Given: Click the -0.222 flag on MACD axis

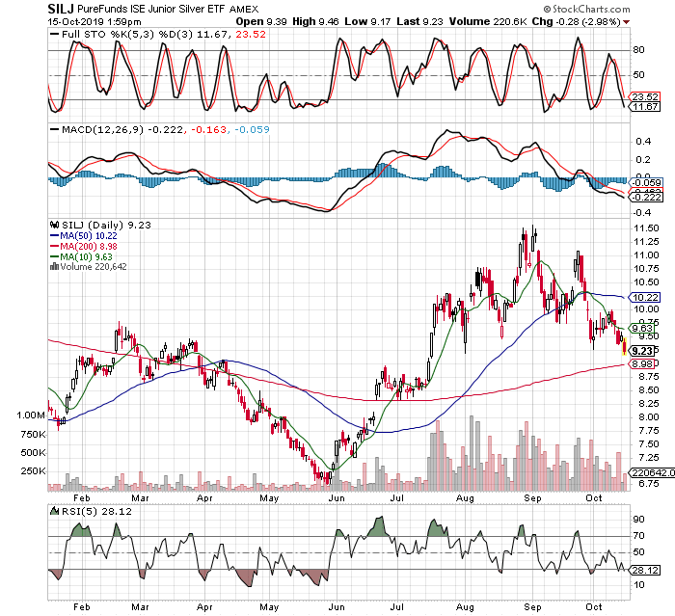Looking at the screenshot, I should pyautogui.click(x=646, y=198).
